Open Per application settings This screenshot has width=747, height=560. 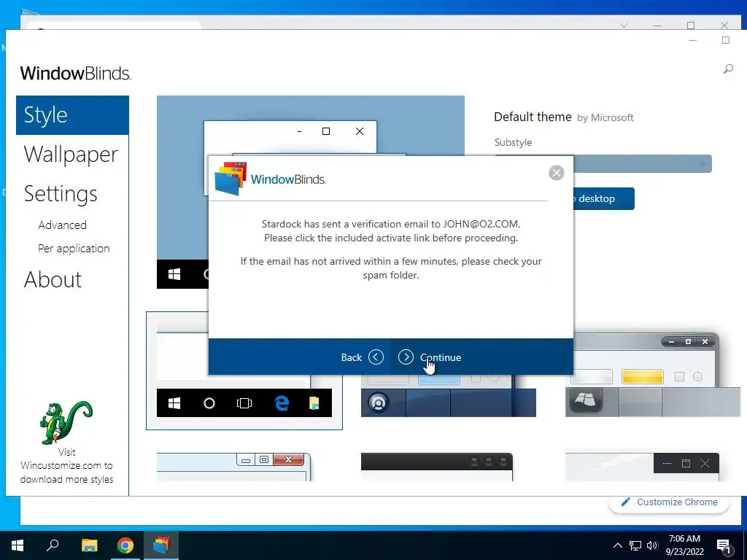click(74, 248)
